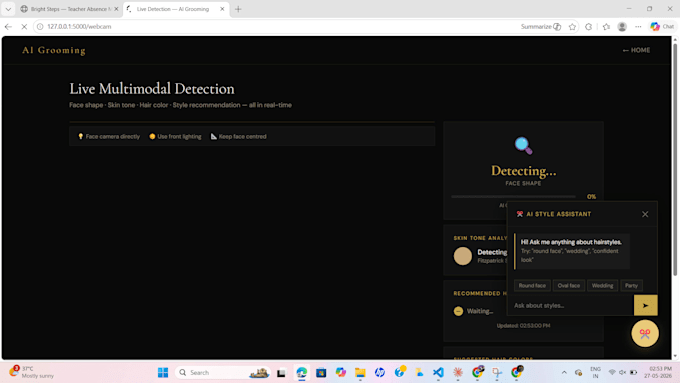
Task: Click the Summarize button in address bar
Action: coord(540,26)
